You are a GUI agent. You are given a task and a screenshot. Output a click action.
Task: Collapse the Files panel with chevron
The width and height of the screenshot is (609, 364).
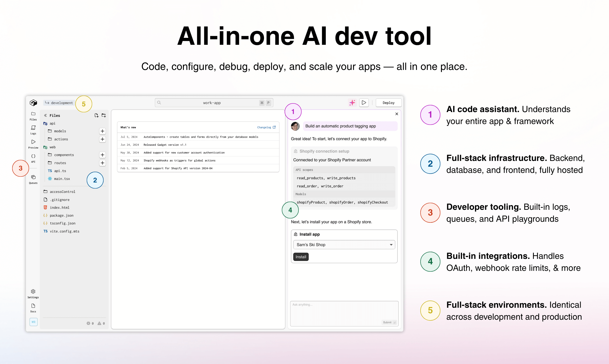click(x=45, y=115)
